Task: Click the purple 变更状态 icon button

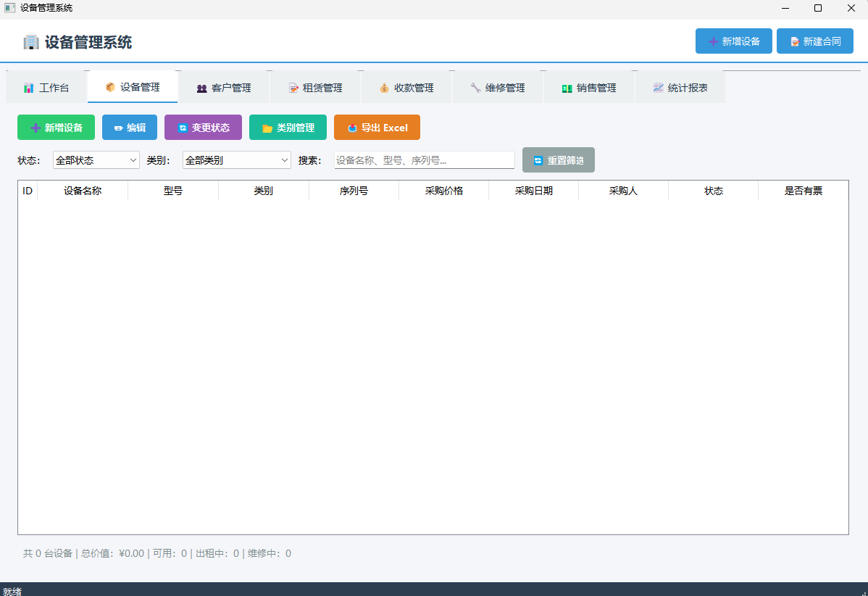Action: click(x=203, y=128)
